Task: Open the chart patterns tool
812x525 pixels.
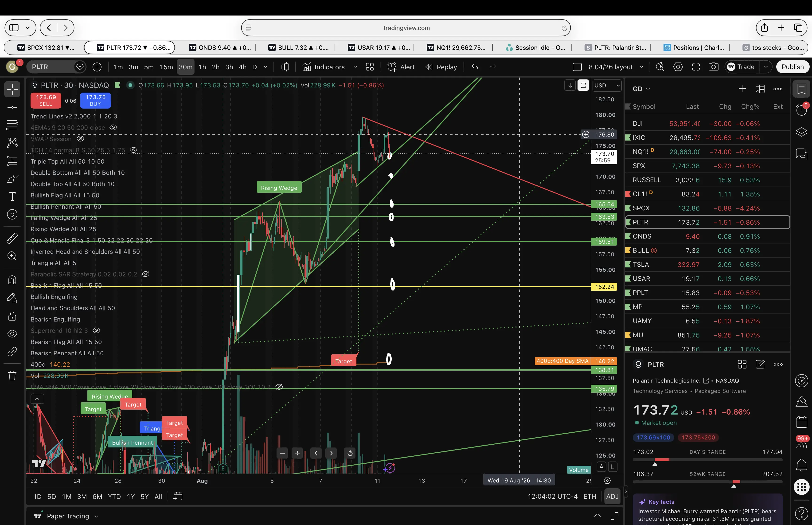Action: (12, 143)
